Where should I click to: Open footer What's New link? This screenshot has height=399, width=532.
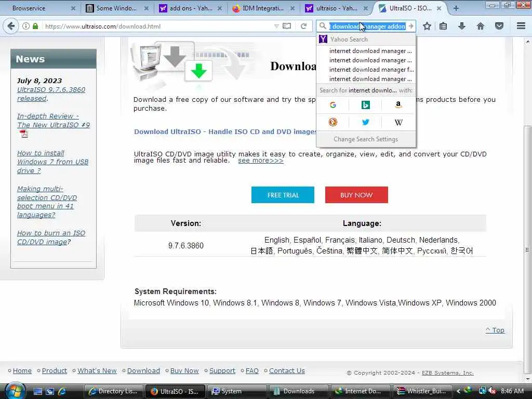(x=97, y=371)
